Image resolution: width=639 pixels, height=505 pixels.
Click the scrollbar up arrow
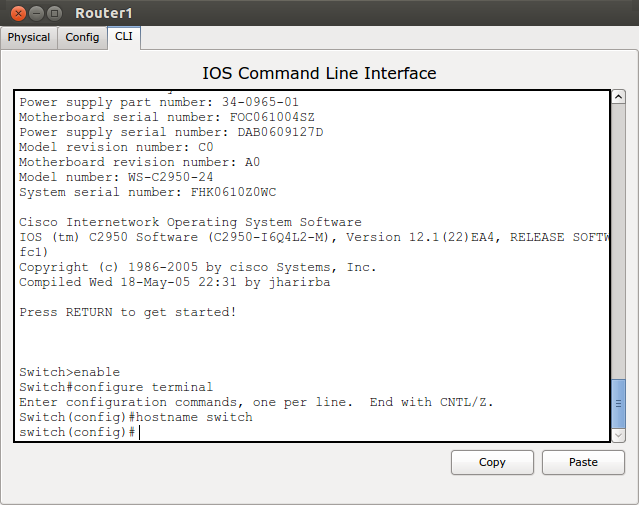[619, 98]
